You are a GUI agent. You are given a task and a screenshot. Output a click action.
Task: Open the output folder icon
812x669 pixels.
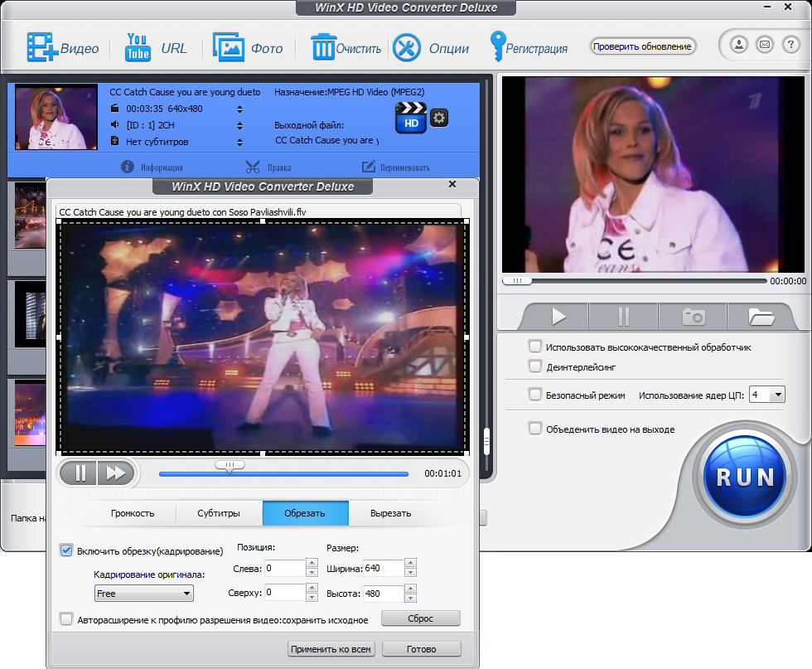(x=761, y=316)
